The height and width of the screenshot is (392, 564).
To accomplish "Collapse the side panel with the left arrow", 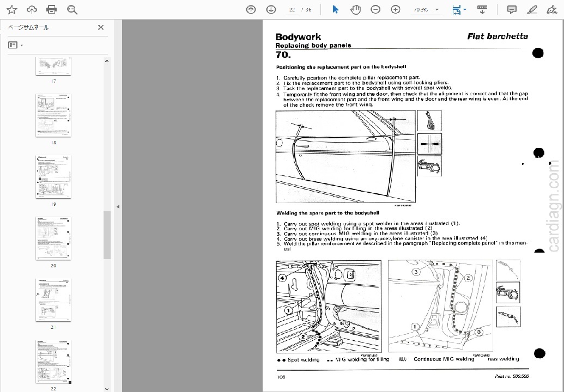I will (118, 206).
